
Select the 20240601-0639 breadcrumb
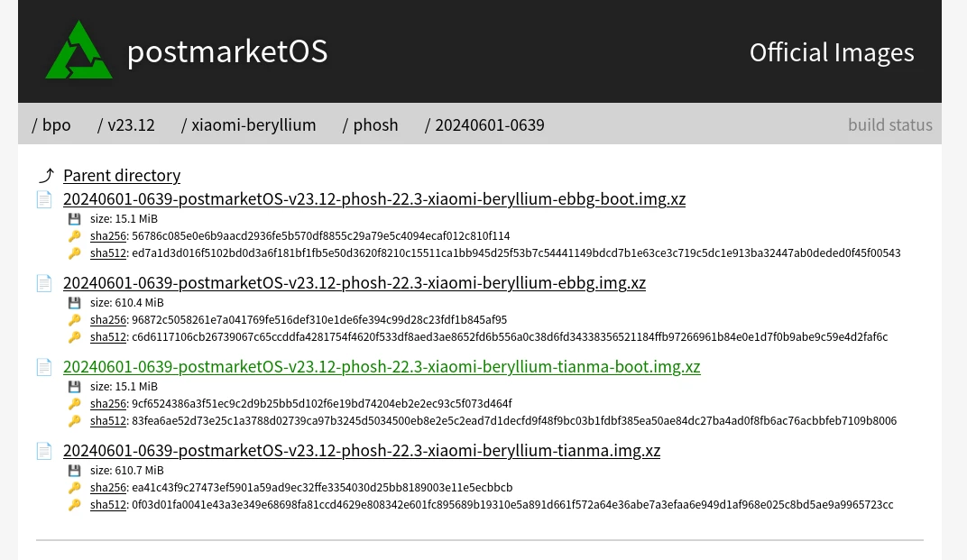(489, 124)
